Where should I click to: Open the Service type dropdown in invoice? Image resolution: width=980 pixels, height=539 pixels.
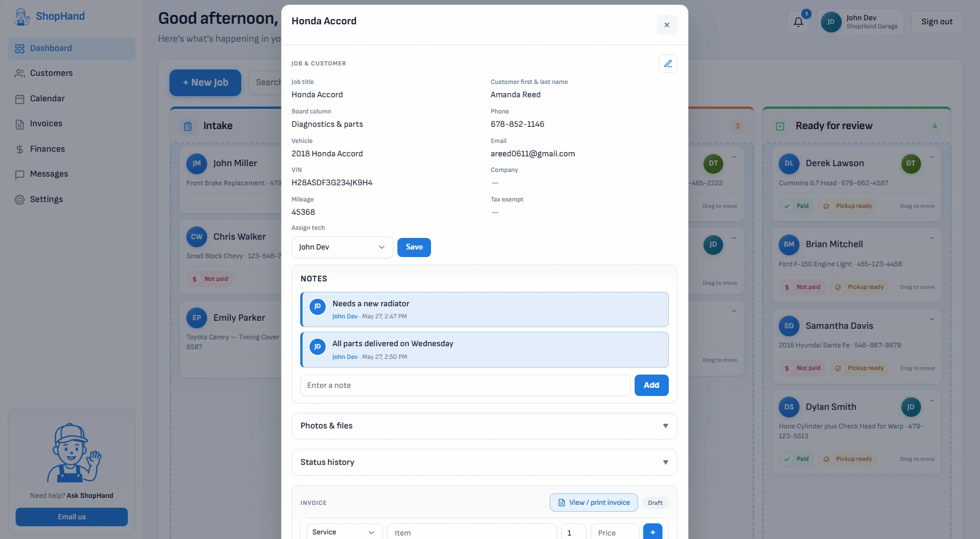tap(344, 533)
